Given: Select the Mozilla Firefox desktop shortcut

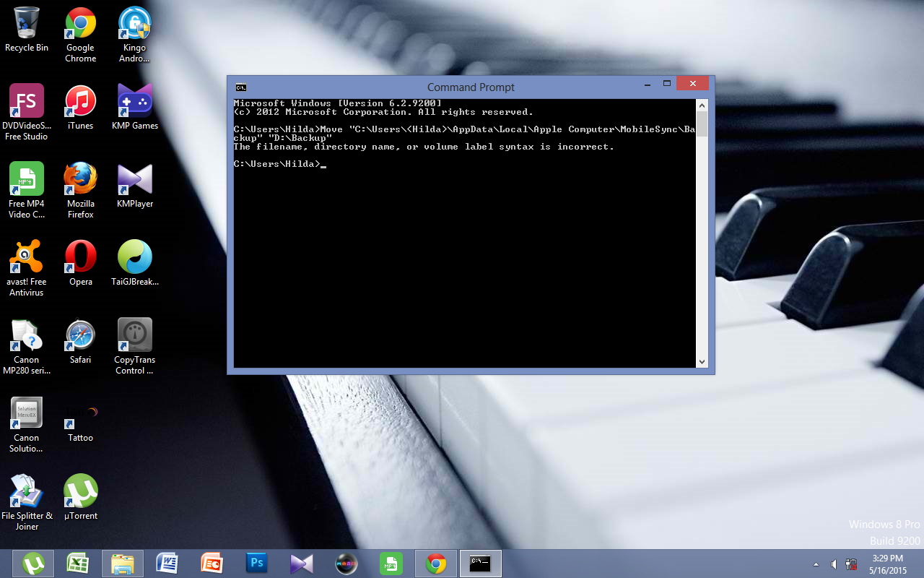Looking at the screenshot, I should pyautogui.click(x=81, y=191).
